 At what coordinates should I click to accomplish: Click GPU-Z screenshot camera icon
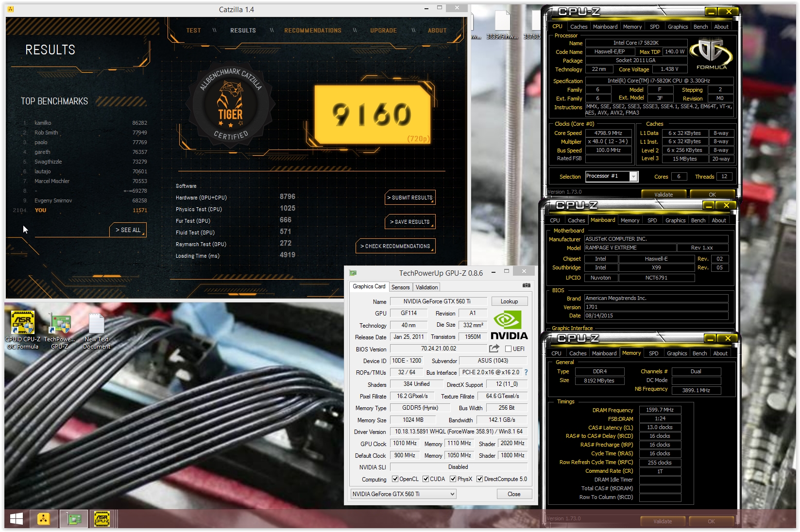click(526, 285)
